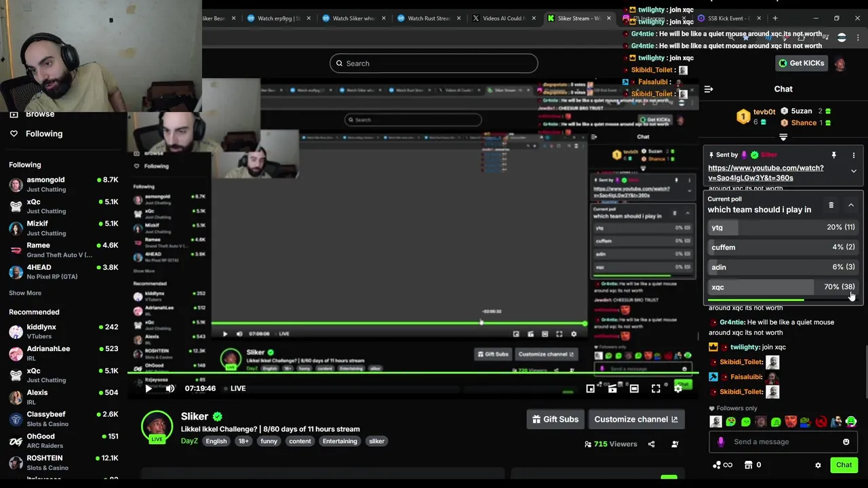Select the English tag
868x488 pixels.
[216, 441]
